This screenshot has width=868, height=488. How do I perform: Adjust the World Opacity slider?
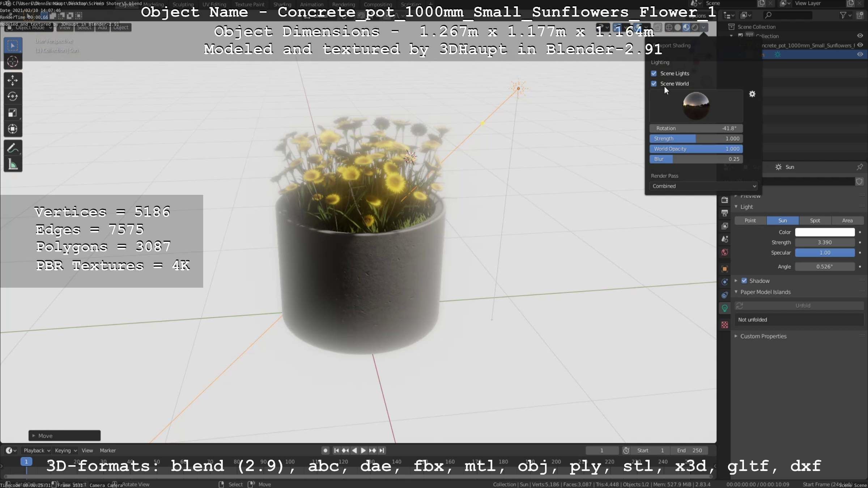[696, 149]
